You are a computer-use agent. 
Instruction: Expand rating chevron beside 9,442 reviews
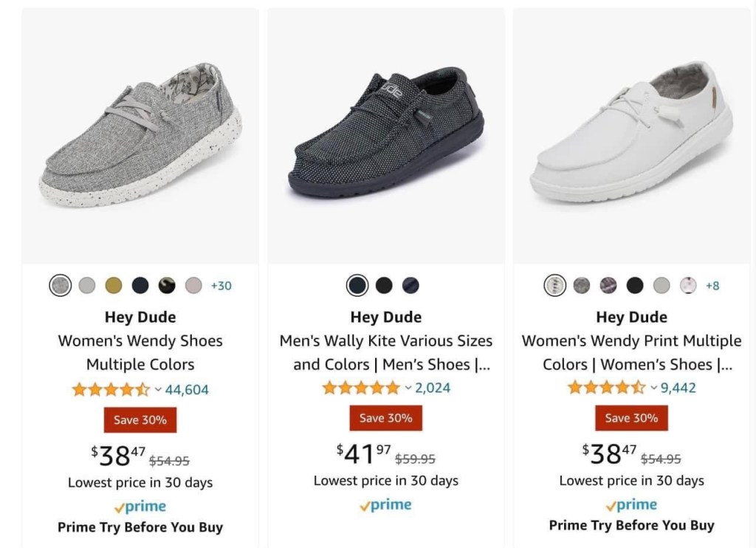tap(653, 388)
